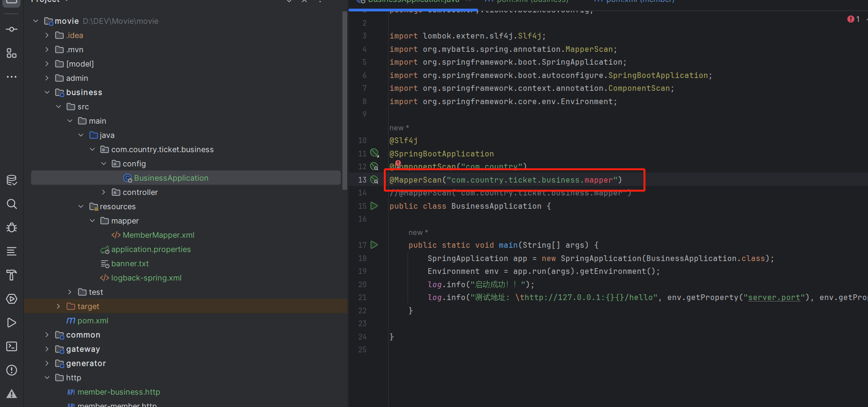Open banner.txt file
This screenshot has height=407, width=868.
tap(130, 263)
